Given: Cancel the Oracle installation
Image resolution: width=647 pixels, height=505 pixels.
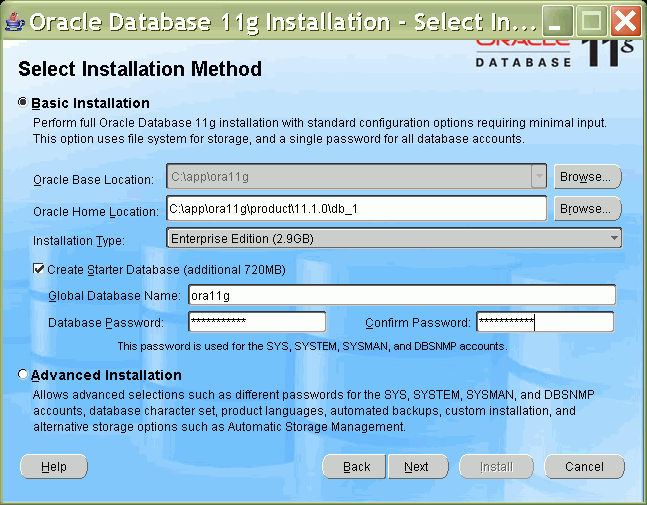Looking at the screenshot, I should point(584,467).
